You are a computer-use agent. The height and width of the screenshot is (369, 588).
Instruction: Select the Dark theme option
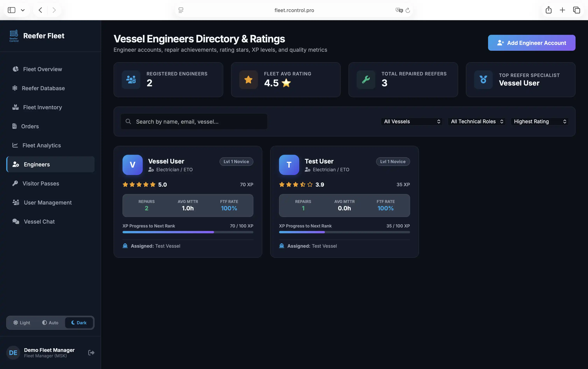(79, 323)
